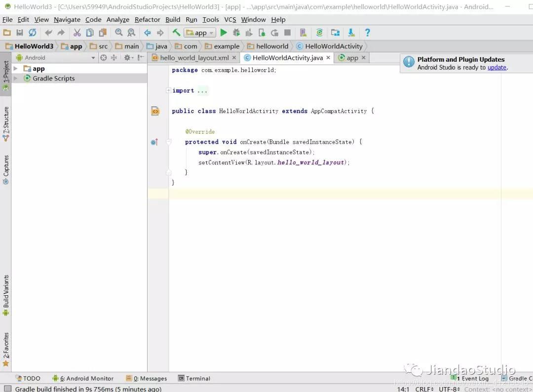The width and height of the screenshot is (533, 392).
Task: Click the Debug app bug icon
Action: click(236, 33)
